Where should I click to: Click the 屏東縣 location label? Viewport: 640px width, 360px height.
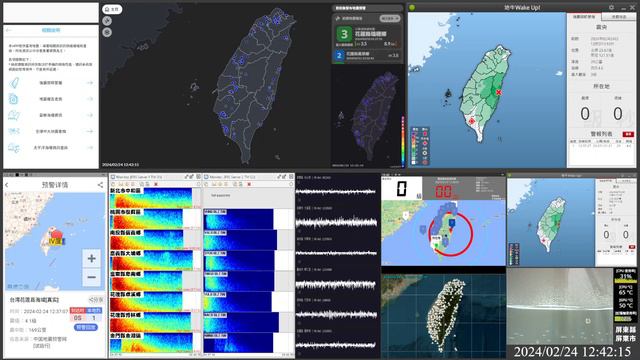pos(625,329)
